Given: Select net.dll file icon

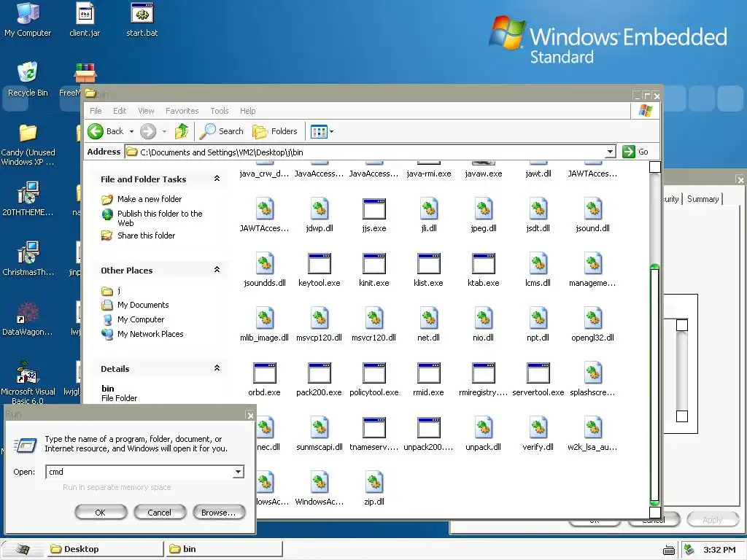Looking at the screenshot, I should 429,319.
